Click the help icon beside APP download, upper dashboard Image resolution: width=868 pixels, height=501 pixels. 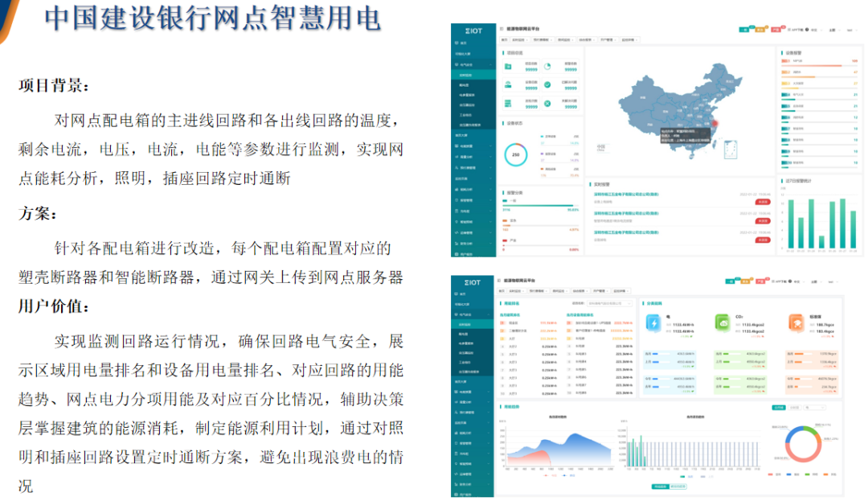(807, 29)
